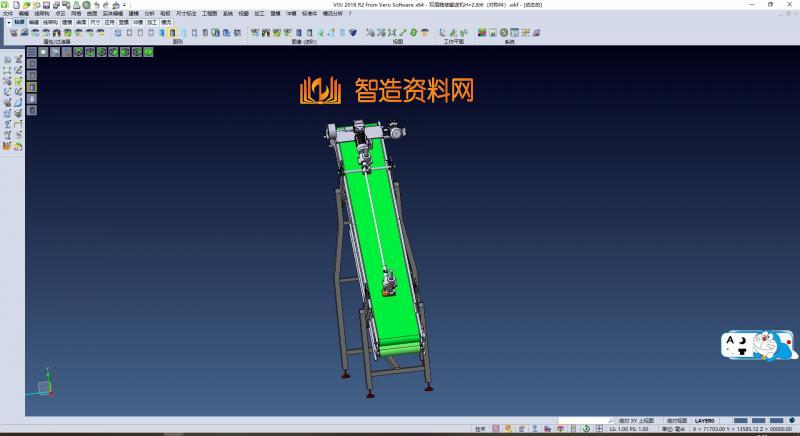Open the LAYER0 layer selector in status bar
Screen dimensions: 800x436
704,421
